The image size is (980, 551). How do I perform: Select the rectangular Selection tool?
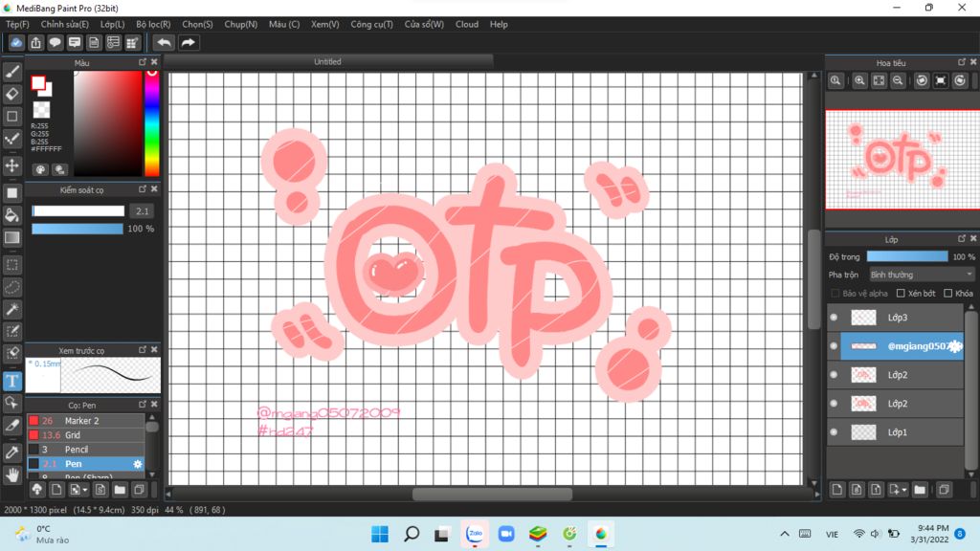11,265
